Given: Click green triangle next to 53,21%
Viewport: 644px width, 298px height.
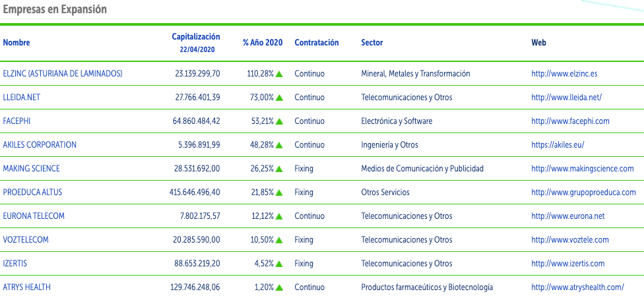Looking at the screenshot, I should (x=279, y=121).
